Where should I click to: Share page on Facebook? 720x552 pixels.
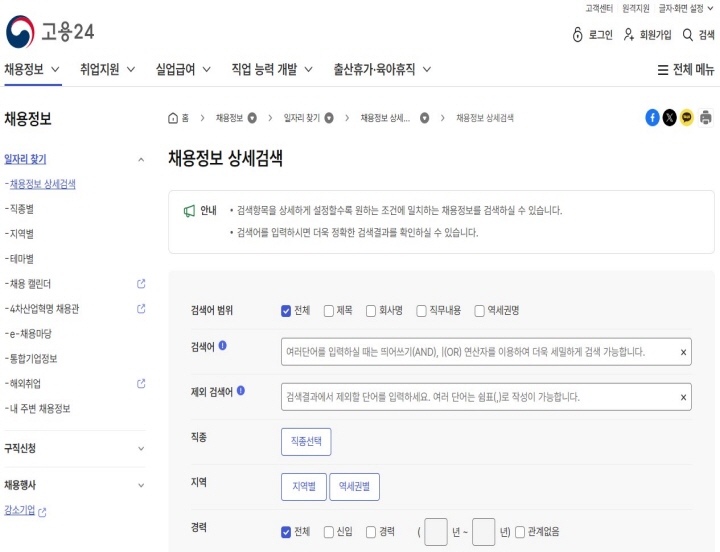coord(652,118)
